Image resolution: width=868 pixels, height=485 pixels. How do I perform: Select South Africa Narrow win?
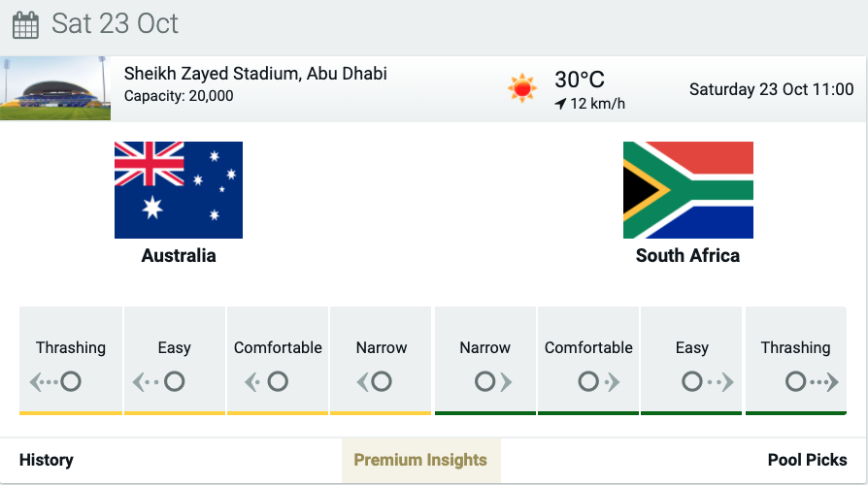pyautogui.click(x=484, y=361)
